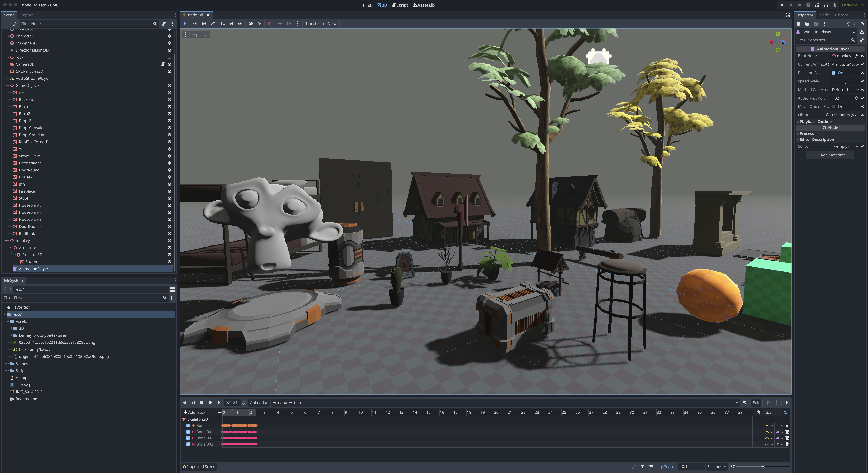Disable Reset on Save checkbox
868x473 pixels.
[x=834, y=73]
